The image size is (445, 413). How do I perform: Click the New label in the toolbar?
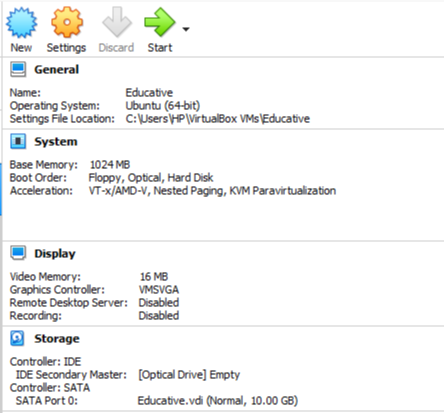pyautogui.click(x=21, y=48)
